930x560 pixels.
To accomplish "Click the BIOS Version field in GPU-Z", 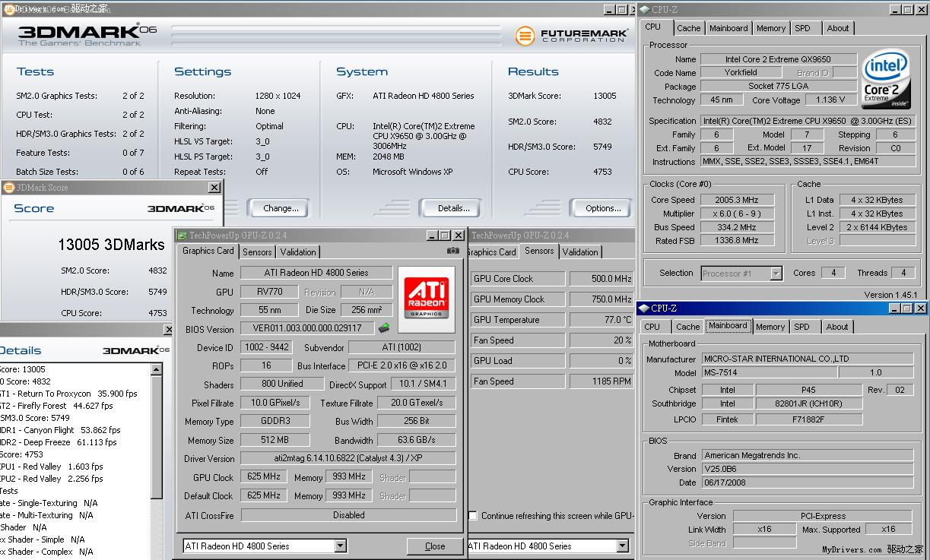I will click(307, 329).
